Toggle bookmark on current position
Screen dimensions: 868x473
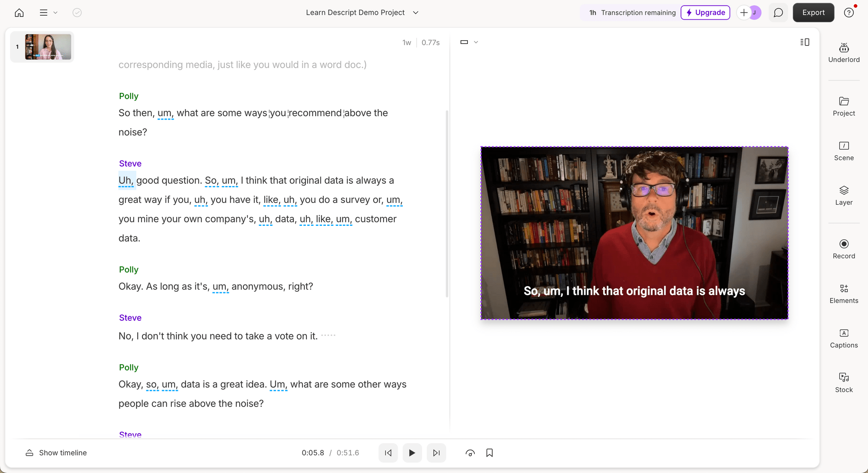(490, 453)
